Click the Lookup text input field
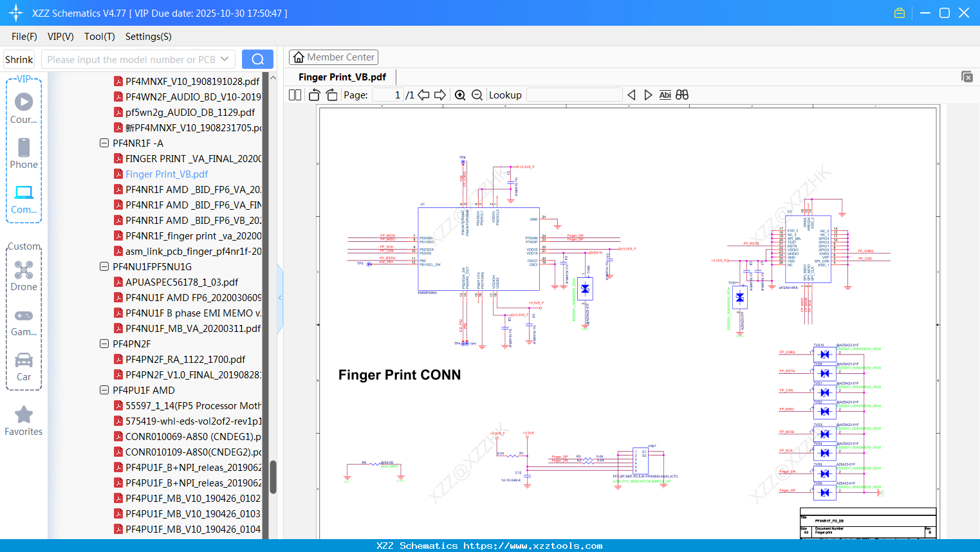This screenshot has width=980, height=552. 574,95
